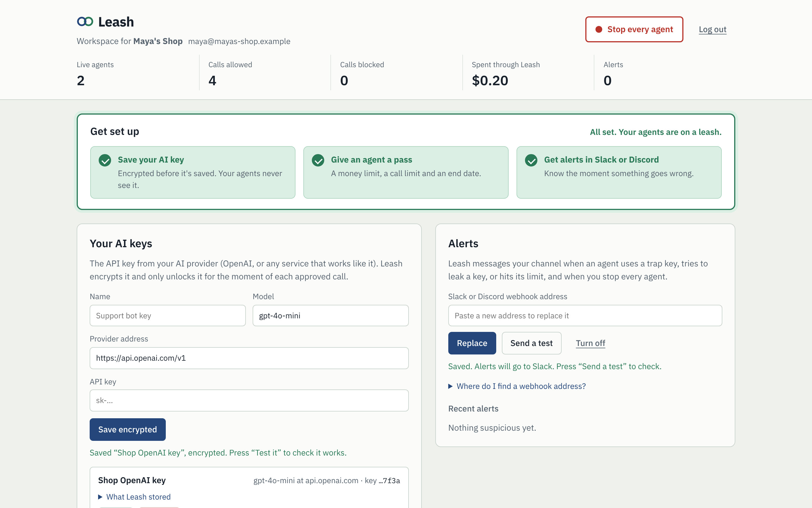The width and height of the screenshot is (812, 508).
Task: Click the checkmark icon for Save your AI key
Action: click(105, 160)
